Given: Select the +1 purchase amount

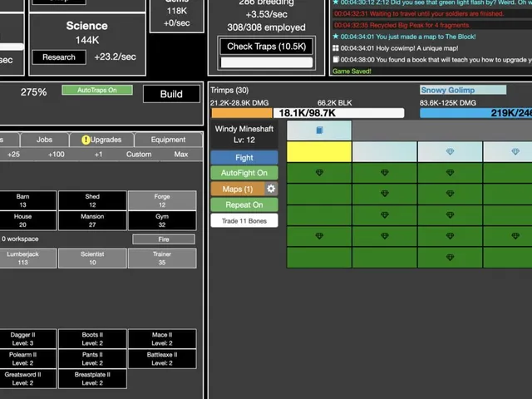Looking at the screenshot, I should tap(98, 155).
